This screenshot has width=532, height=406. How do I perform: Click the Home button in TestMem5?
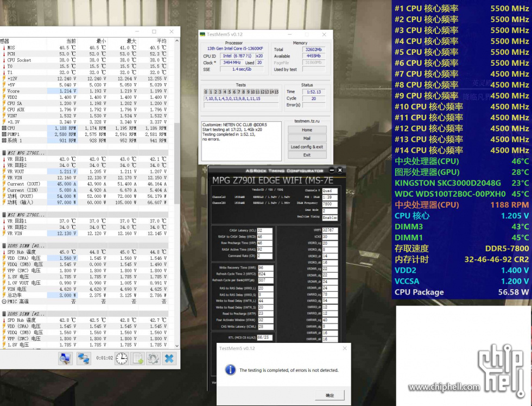coord(307,130)
